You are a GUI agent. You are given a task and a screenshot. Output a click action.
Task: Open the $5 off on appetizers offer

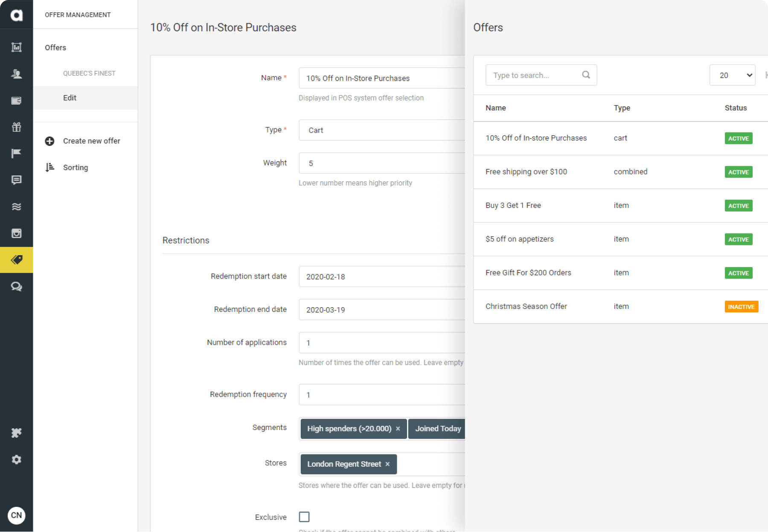(x=621, y=239)
